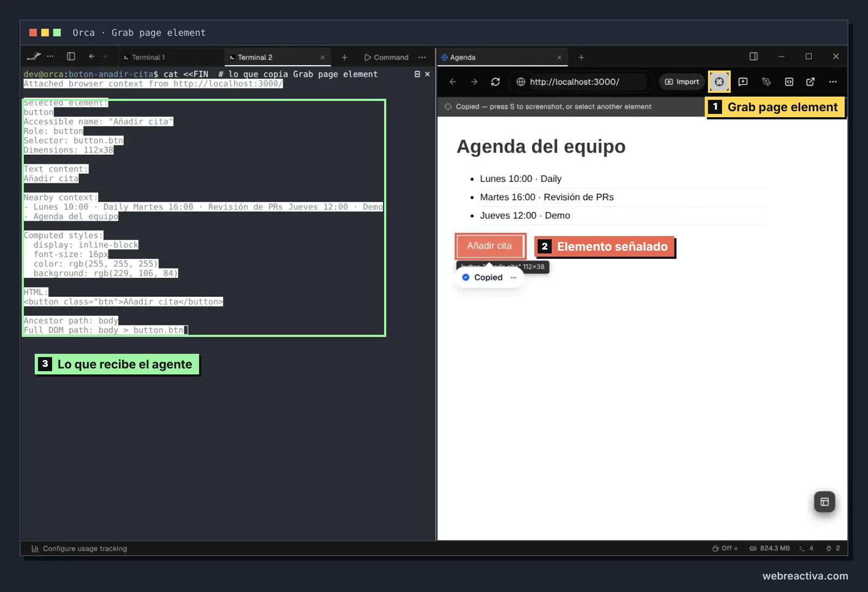Open a new browser tab with the plus button
Viewport: 868px width, 592px height.
[x=581, y=58]
